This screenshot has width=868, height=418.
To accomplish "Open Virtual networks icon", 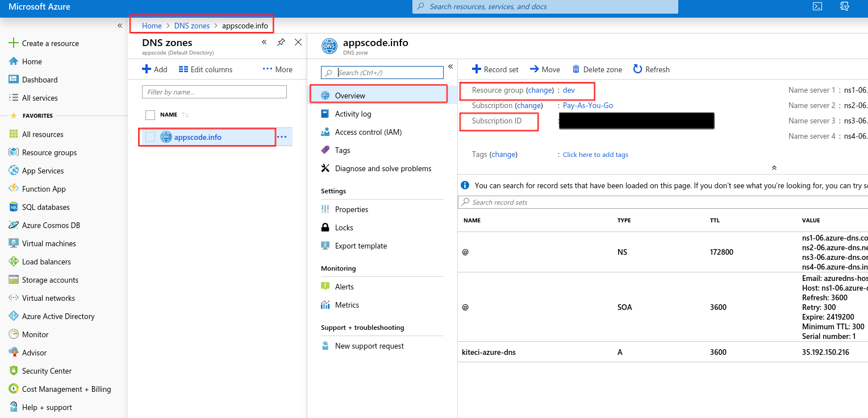I will click(14, 298).
